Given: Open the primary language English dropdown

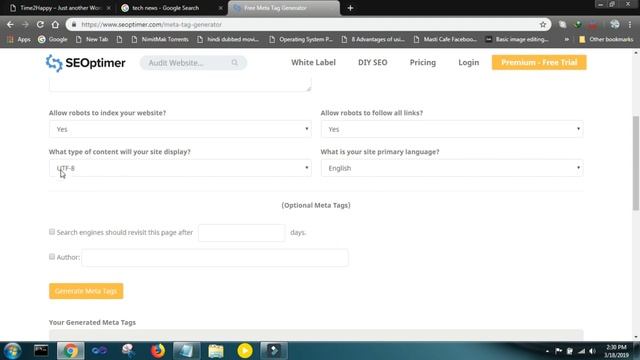Looking at the screenshot, I should (452, 168).
